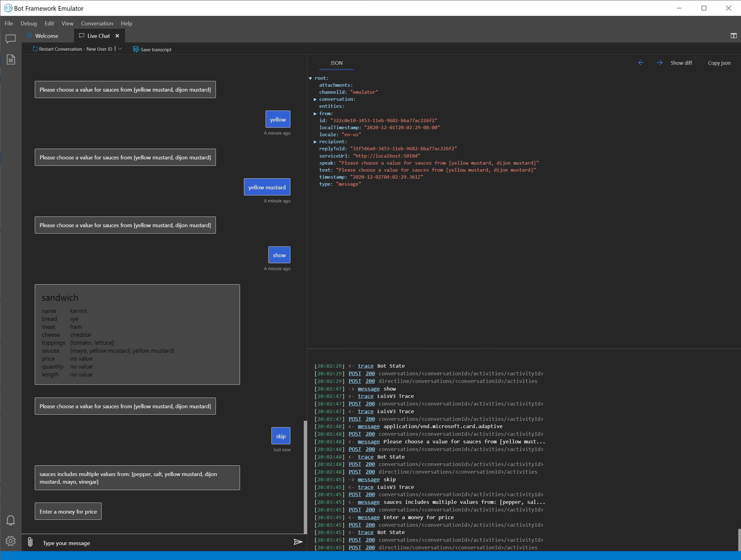Select the JSON inspector tab

336,63
